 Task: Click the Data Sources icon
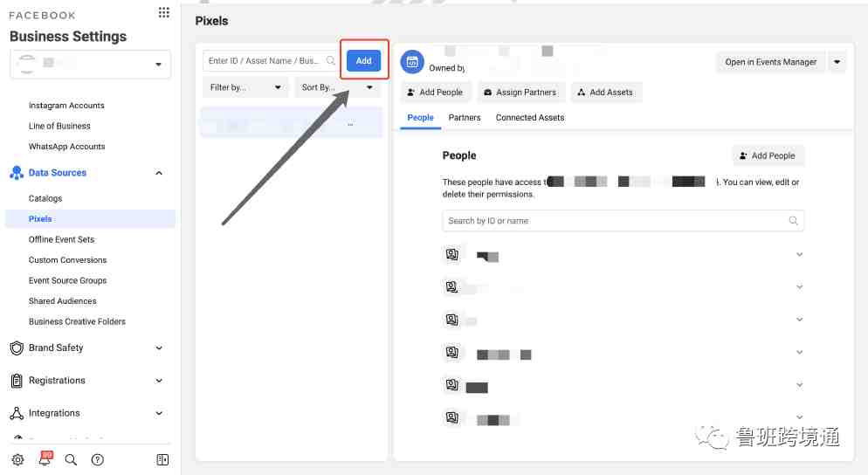tap(17, 173)
